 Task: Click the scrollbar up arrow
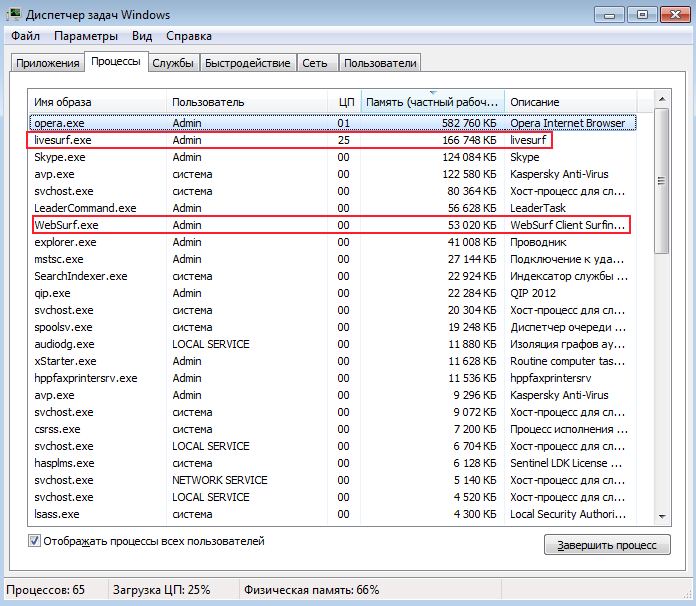(x=661, y=99)
